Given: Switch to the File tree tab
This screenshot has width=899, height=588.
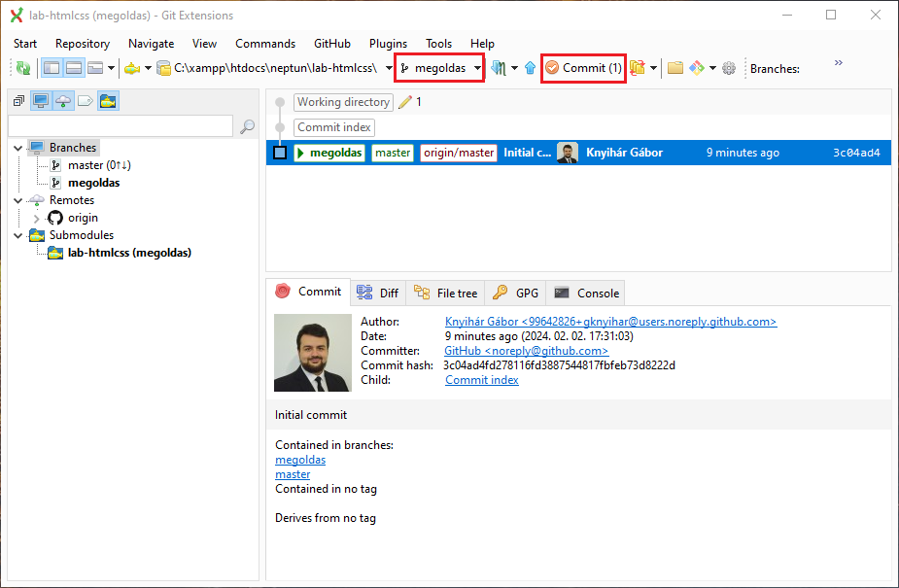Looking at the screenshot, I should point(445,293).
